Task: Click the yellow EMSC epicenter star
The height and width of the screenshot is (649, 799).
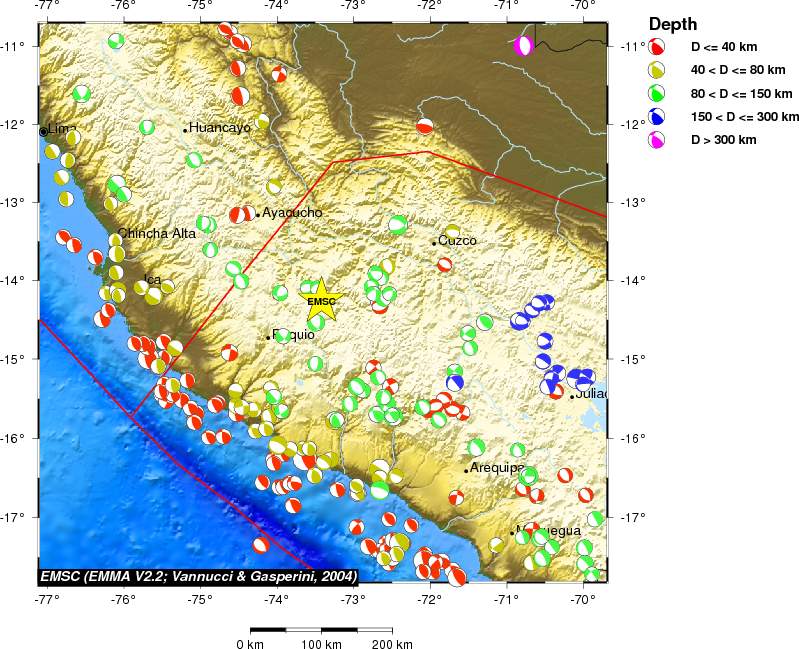Action: pyautogui.click(x=321, y=300)
